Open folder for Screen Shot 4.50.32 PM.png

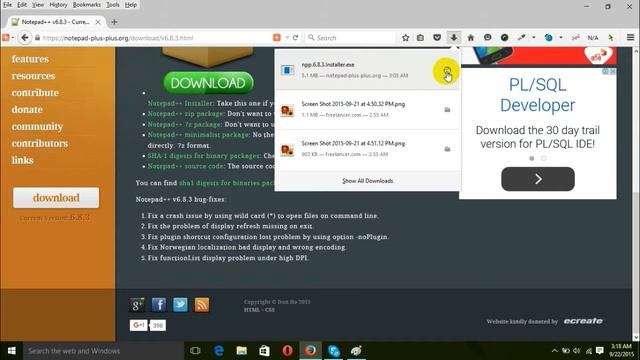pyautogui.click(x=447, y=110)
